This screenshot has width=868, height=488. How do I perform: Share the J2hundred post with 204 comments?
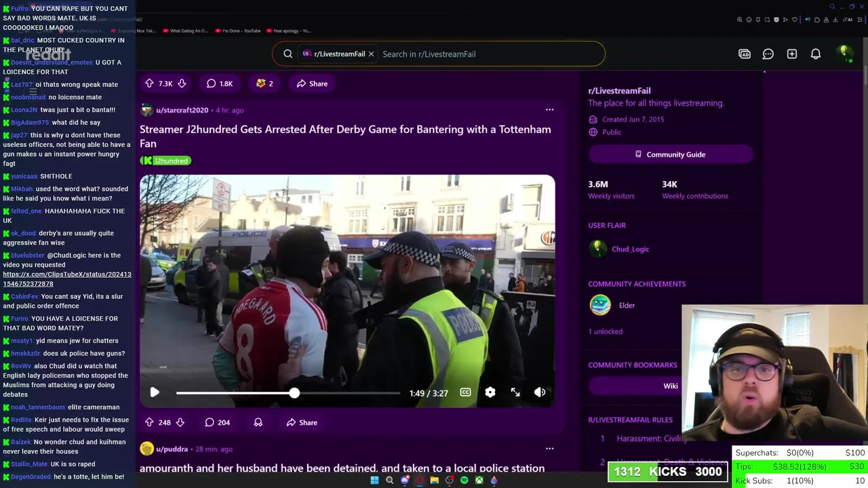coord(302,422)
